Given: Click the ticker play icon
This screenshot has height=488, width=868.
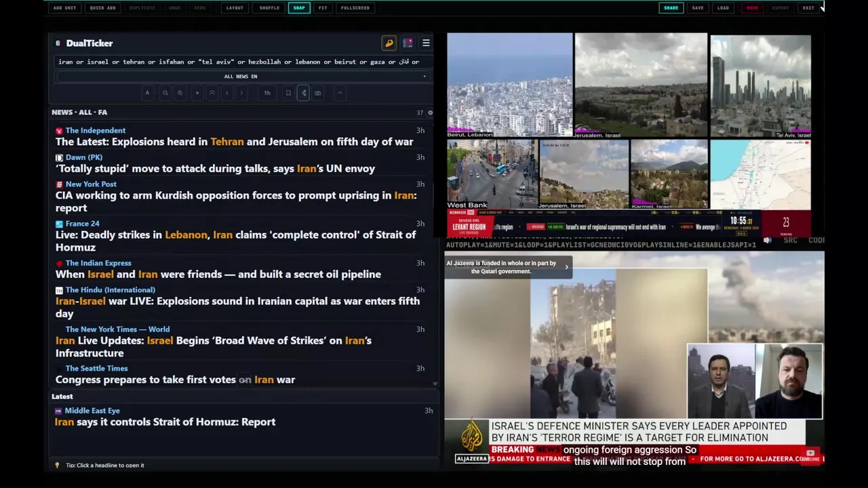Looking at the screenshot, I should [x=197, y=93].
